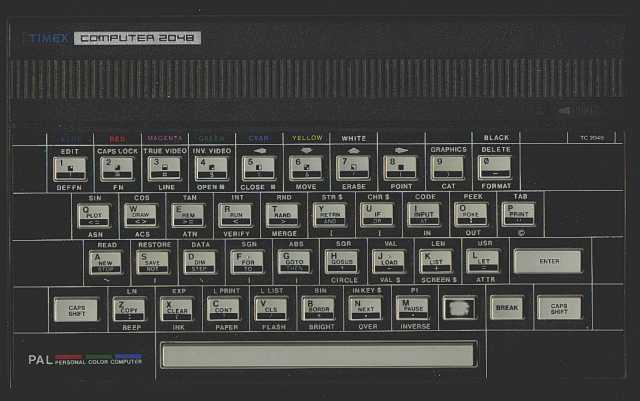Click the YELLOW color label
Image resolution: width=640 pixels, height=401 pixels.
[307, 138]
